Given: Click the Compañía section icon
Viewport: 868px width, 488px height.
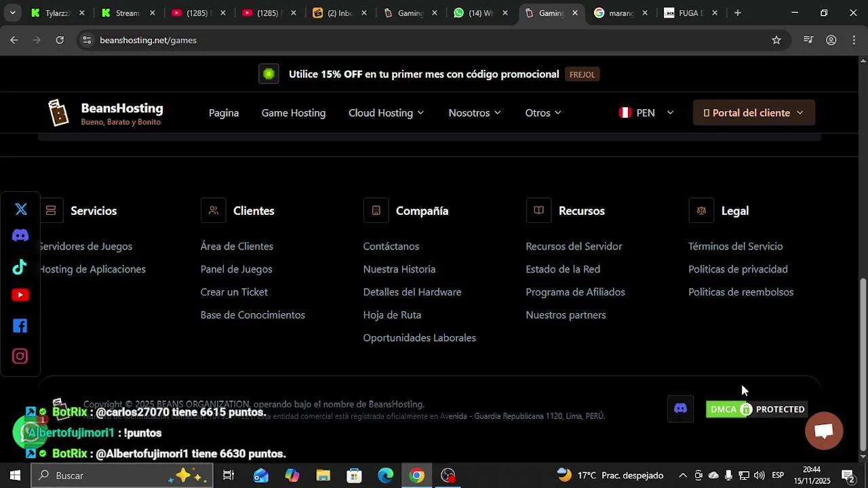Looking at the screenshot, I should pos(376,211).
